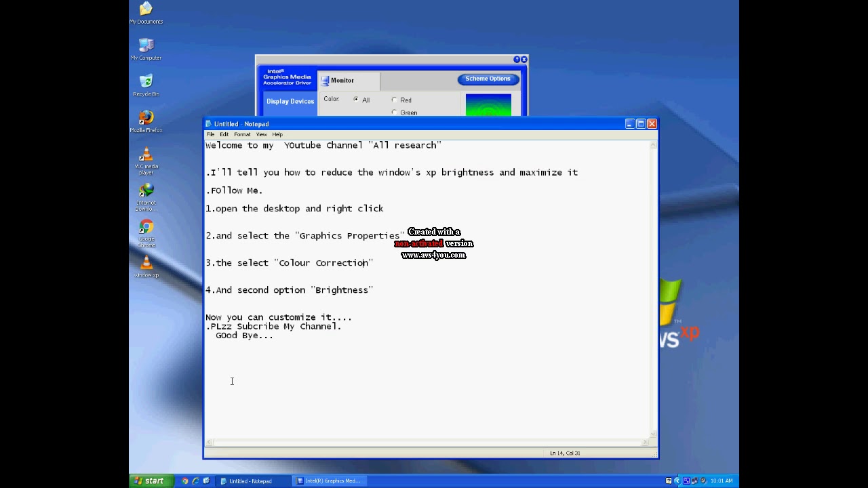The width and height of the screenshot is (868, 488).
Task: Open the File menu in Notepad
Action: [210, 134]
